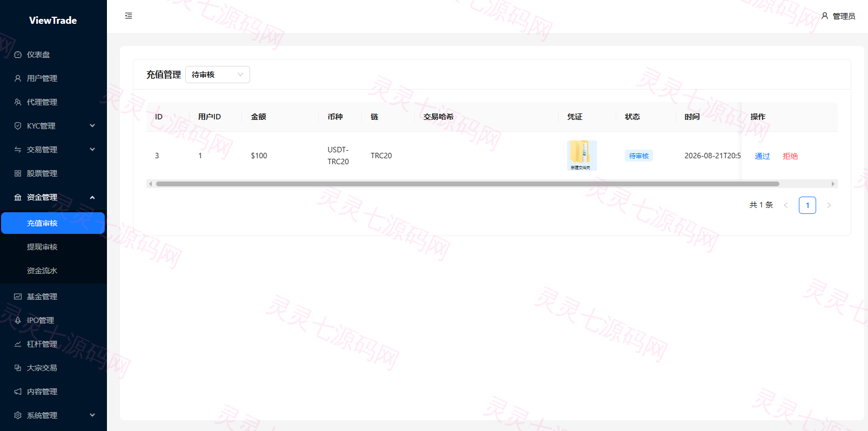Collapse the 资金管理 submenu chevron
The image size is (868, 431).
click(92, 197)
